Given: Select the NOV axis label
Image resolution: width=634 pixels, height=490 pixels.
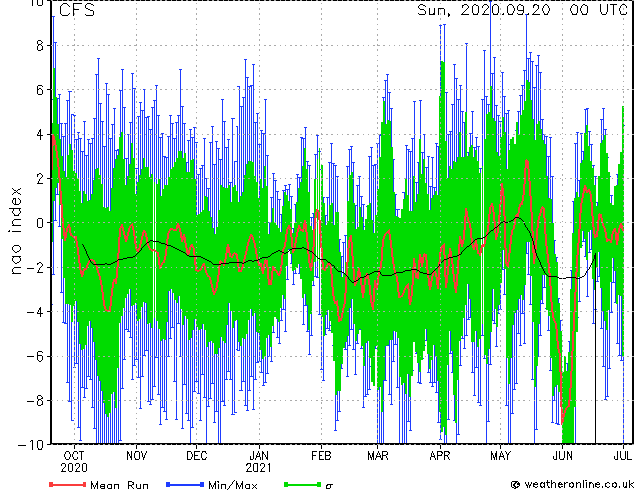Looking at the screenshot, I should coord(136,456).
